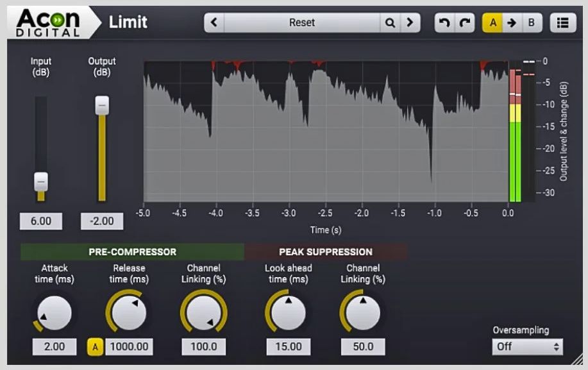Click the Pre-Compressor section header
This screenshot has height=370, width=588.
tap(132, 252)
